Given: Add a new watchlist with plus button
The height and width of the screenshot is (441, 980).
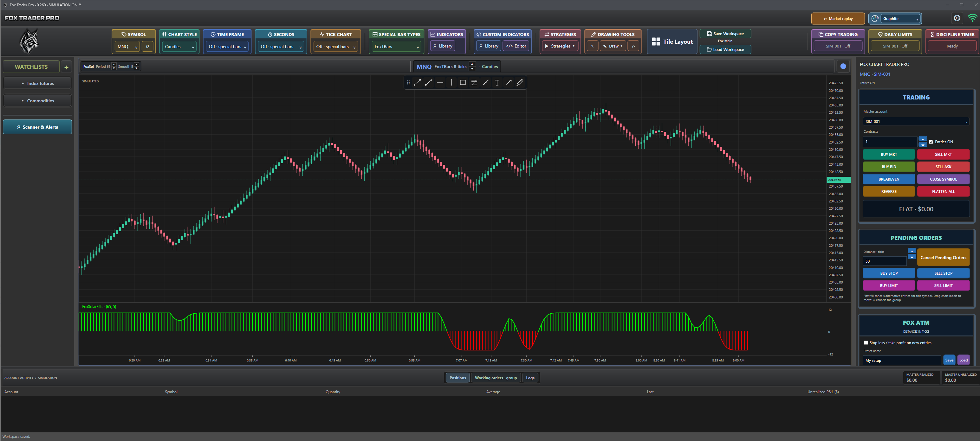Looking at the screenshot, I should click(x=66, y=67).
